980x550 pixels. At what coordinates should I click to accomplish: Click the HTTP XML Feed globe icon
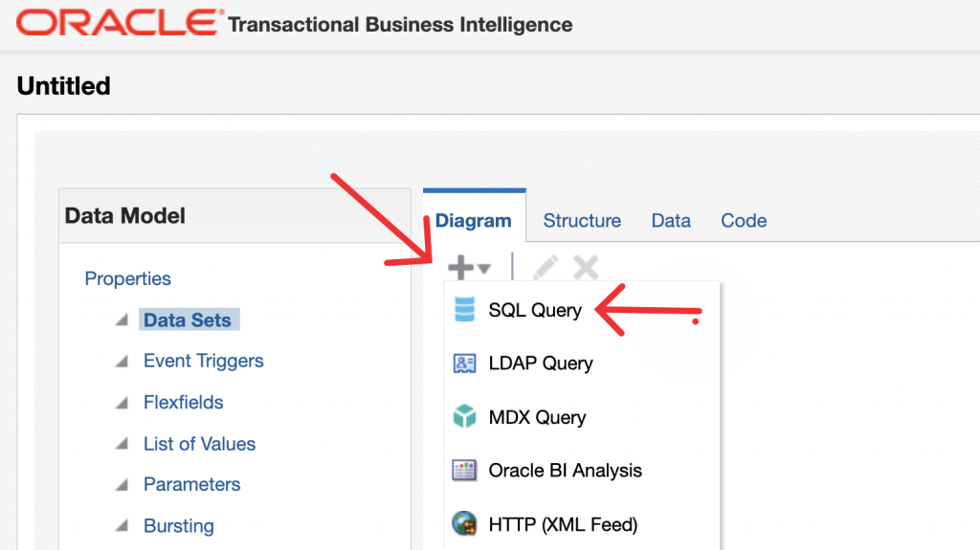(464, 524)
